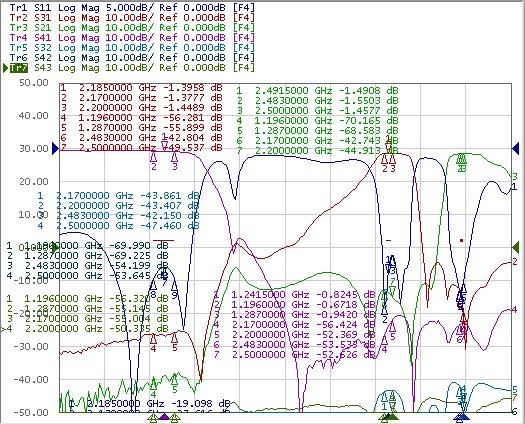Click purple trace end label 4 at right edge
The height and width of the screenshot is (424, 525).
[515, 310]
